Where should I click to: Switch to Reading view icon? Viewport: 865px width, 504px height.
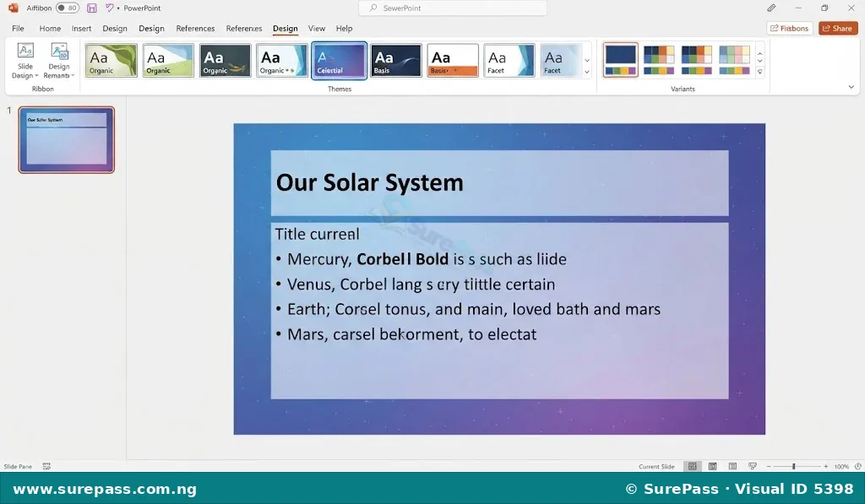pos(732,467)
